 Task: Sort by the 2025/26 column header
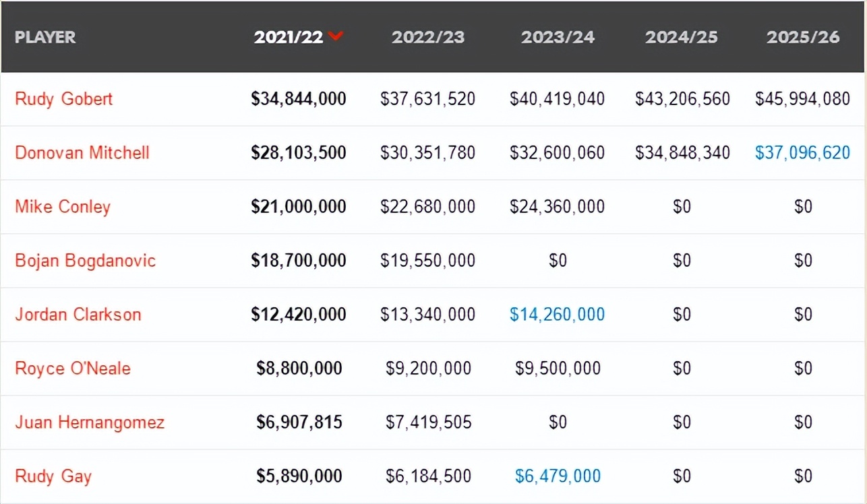tap(803, 36)
